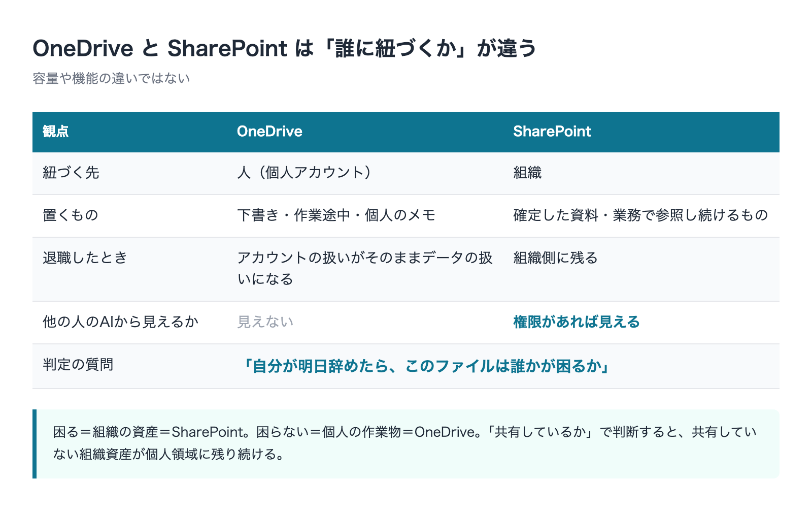Select the subtitle 容量や機能の違いではない
812x511 pixels.
(111, 78)
